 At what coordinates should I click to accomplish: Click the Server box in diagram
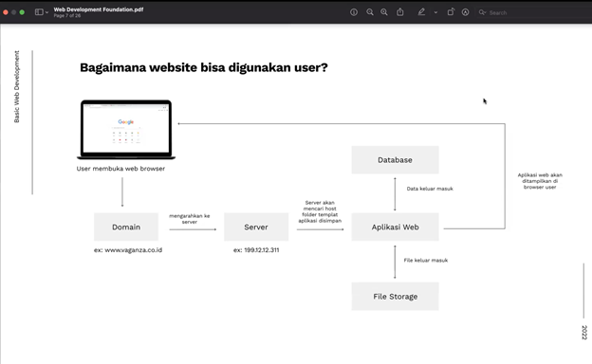(x=256, y=227)
